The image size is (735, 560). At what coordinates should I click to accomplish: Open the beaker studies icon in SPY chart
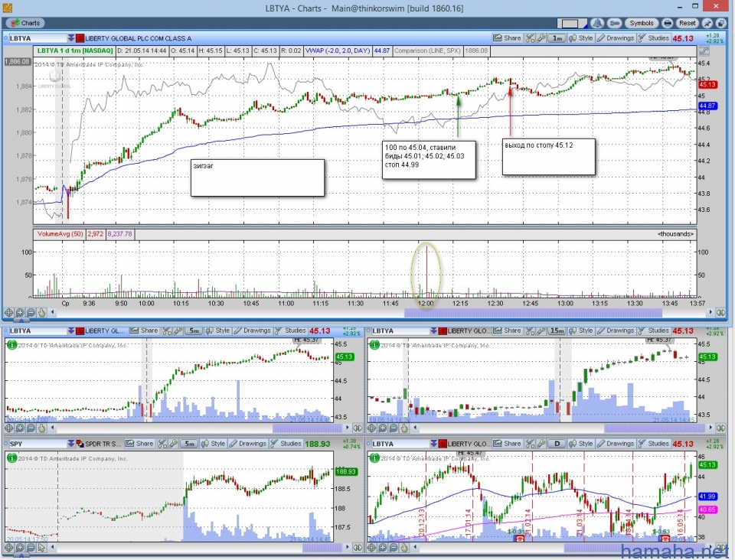(x=162, y=444)
